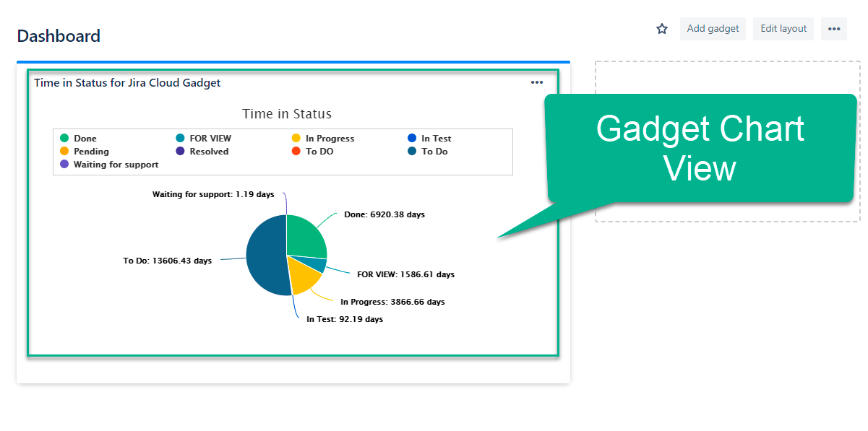Click 'In Progress: 3866.66 days' label
This screenshot has height=431, width=868.
(x=393, y=302)
